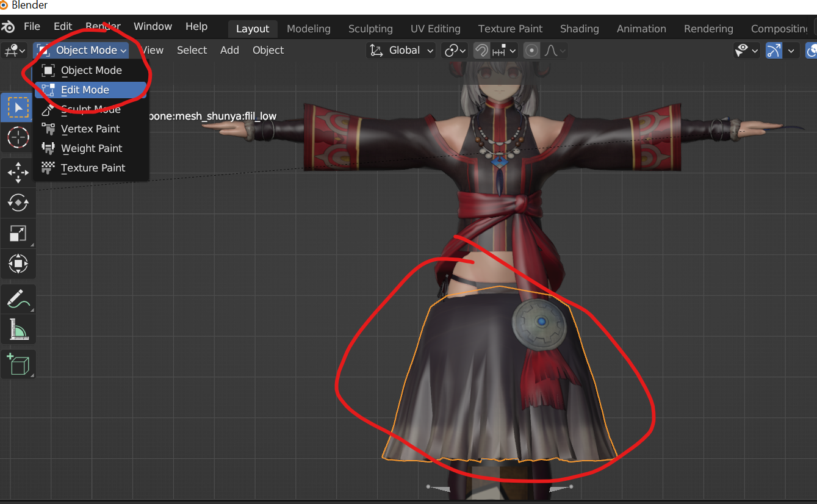The height and width of the screenshot is (504, 817).
Task: Select the Annotate pencil tool
Action: pos(18,300)
